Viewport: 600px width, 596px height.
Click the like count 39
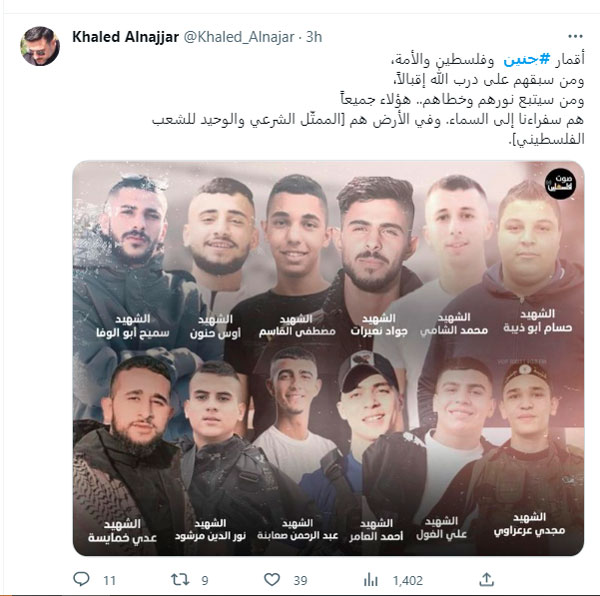(300, 581)
